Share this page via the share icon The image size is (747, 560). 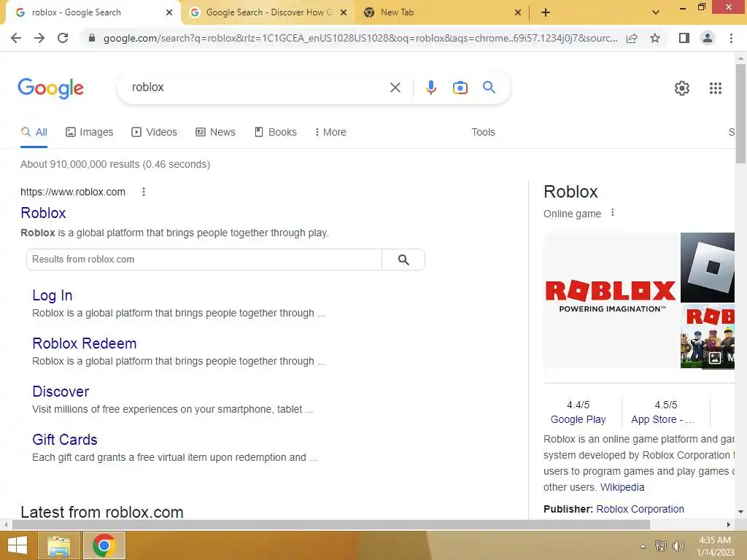[x=632, y=38]
